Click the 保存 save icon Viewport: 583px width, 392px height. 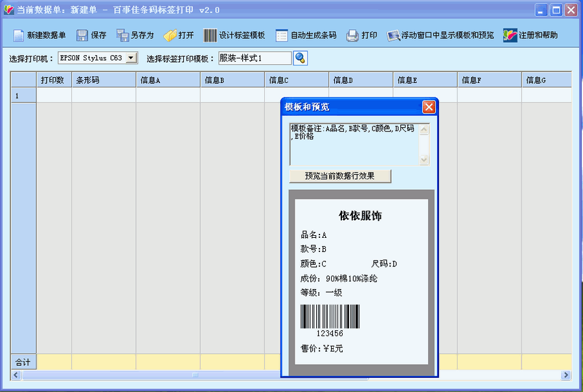pyautogui.click(x=82, y=36)
